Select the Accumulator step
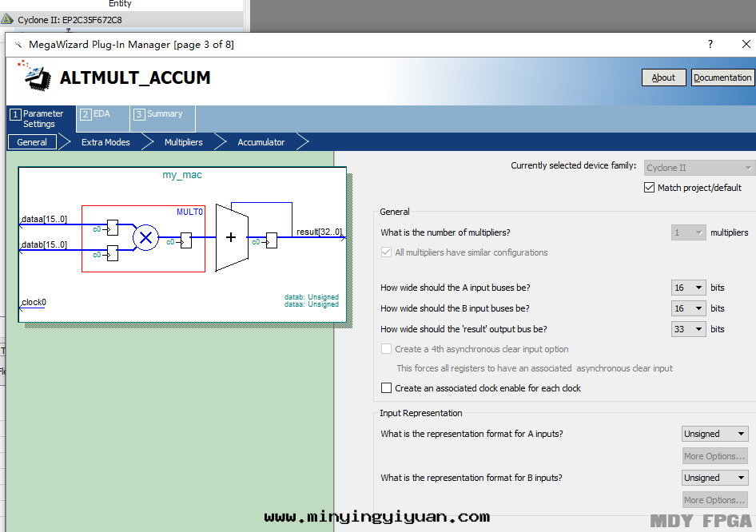The width and height of the screenshot is (756, 532). pos(261,142)
